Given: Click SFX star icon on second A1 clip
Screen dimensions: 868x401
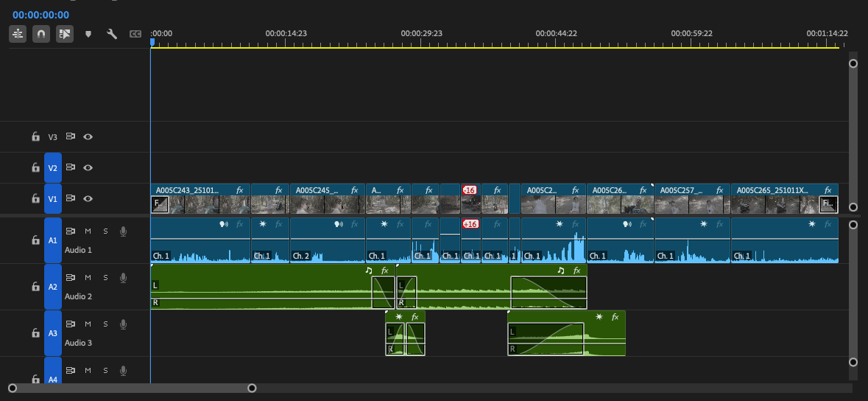Looking at the screenshot, I should [x=262, y=224].
